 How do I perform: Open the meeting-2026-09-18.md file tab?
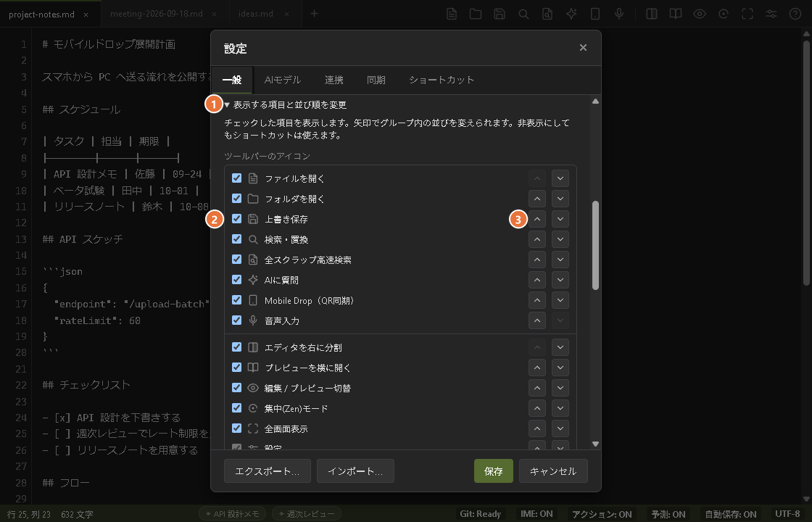pyautogui.click(x=165, y=14)
